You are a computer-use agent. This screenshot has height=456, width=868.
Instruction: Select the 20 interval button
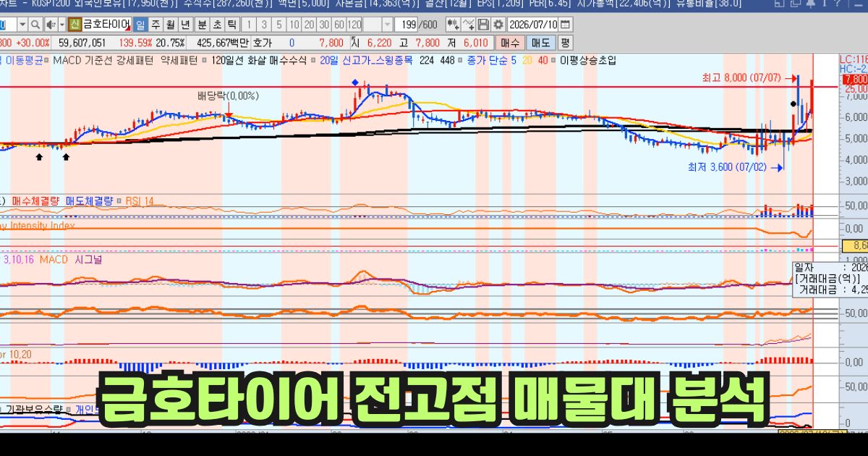coord(309,25)
